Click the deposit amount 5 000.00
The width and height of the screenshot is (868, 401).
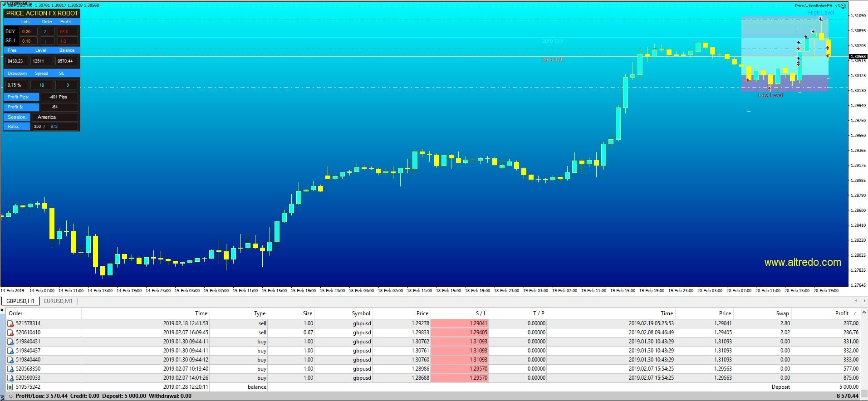click(849, 387)
